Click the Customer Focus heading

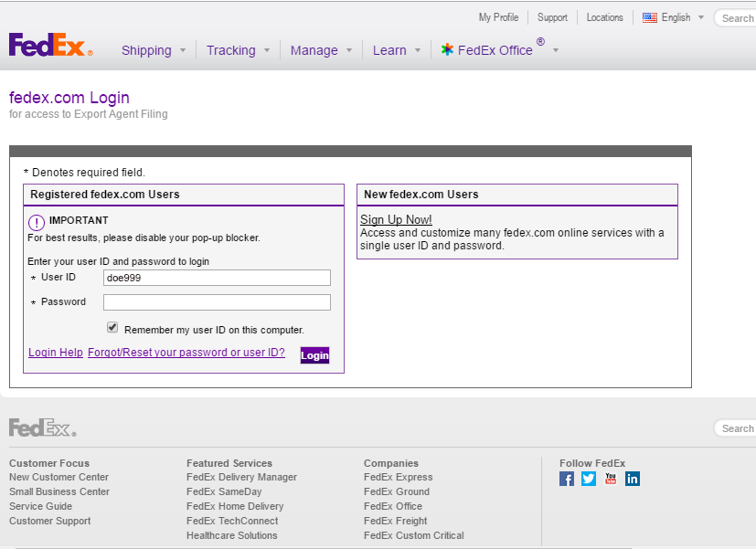49,463
